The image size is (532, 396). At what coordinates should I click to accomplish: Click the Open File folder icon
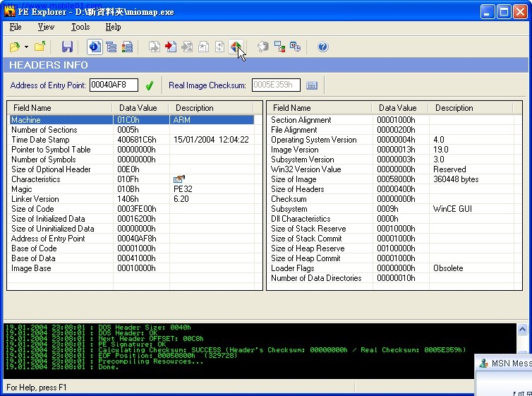pos(15,47)
